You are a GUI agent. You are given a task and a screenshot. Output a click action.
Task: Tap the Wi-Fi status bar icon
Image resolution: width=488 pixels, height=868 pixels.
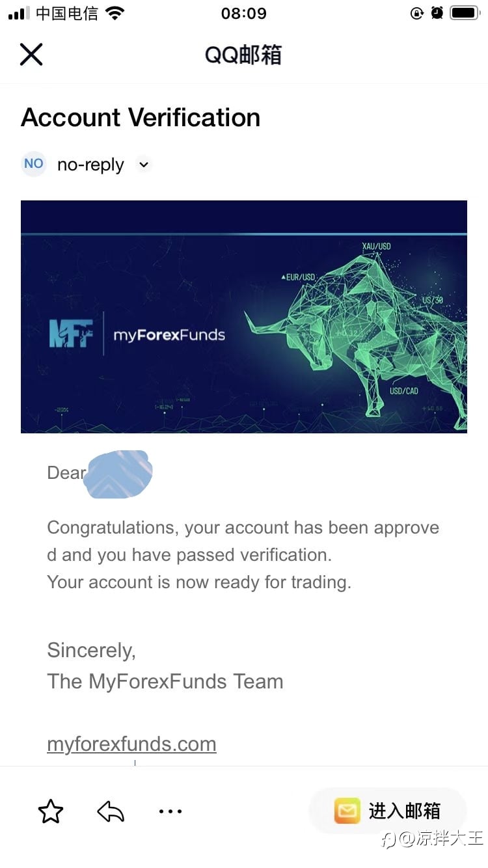tap(115, 13)
